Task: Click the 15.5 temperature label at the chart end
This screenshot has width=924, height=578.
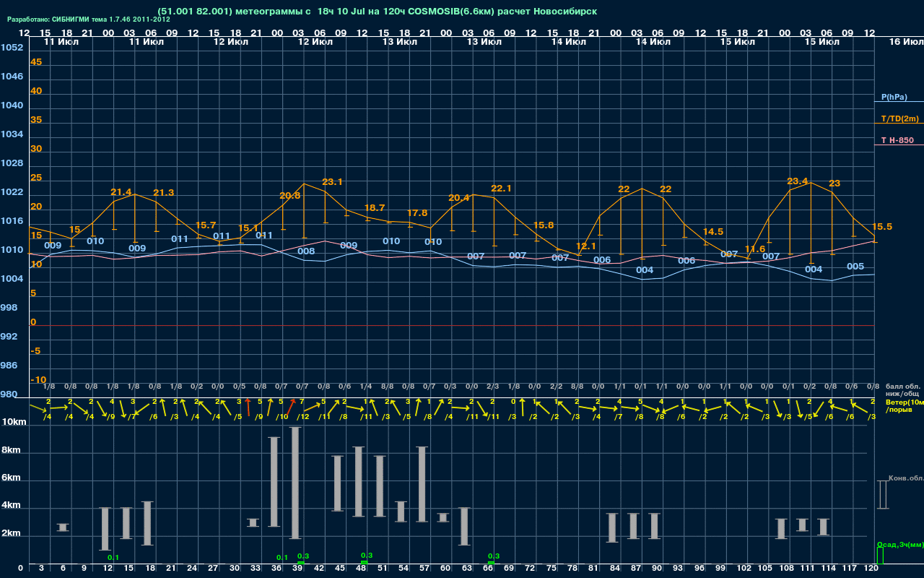Action: pos(882,227)
